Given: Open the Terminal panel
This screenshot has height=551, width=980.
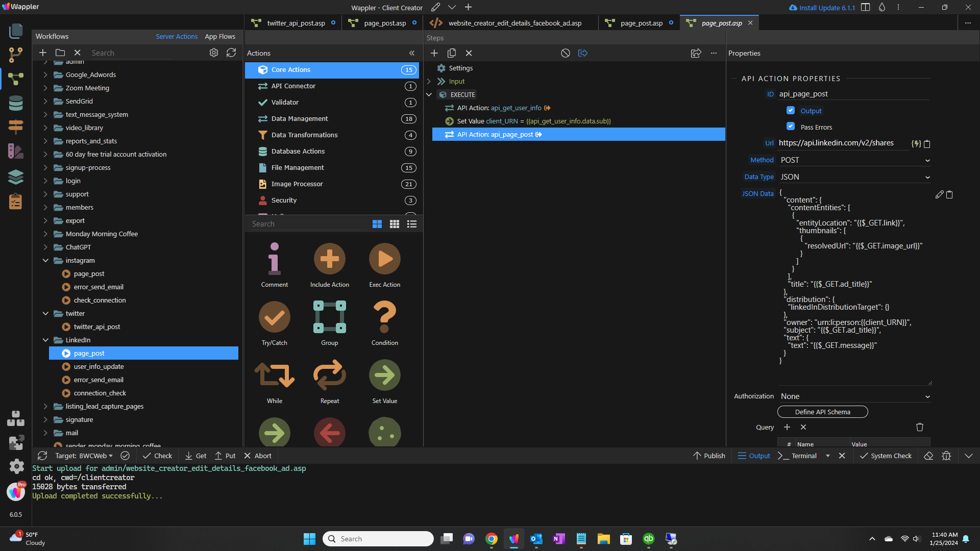Looking at the screenshot, I should [x=798, y=456].
